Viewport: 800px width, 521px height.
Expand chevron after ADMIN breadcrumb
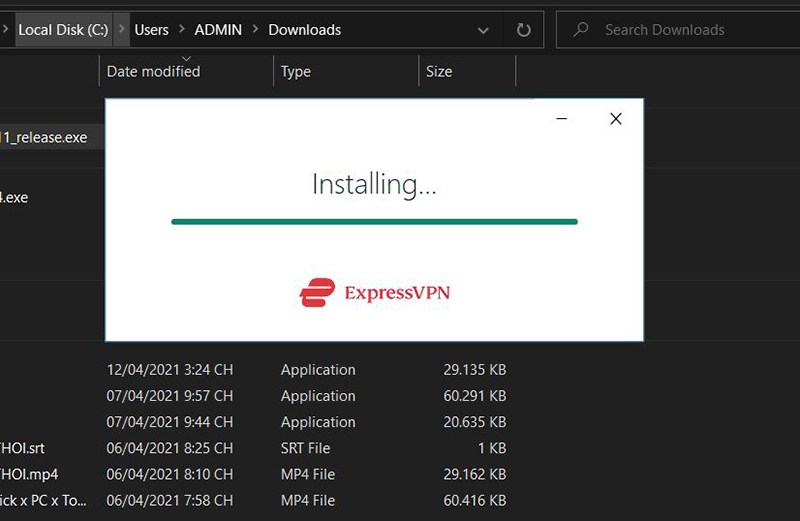[256, 30]
